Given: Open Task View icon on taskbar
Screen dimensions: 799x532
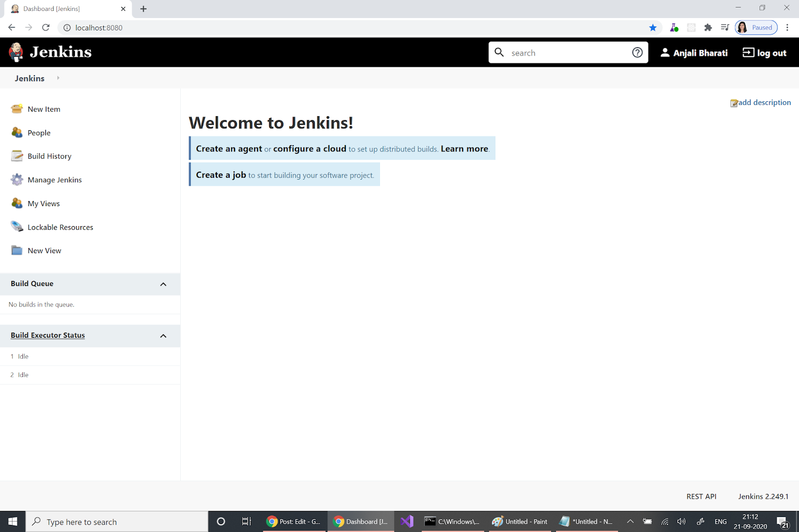Looking at the screenshot, I should pos(246,522).
